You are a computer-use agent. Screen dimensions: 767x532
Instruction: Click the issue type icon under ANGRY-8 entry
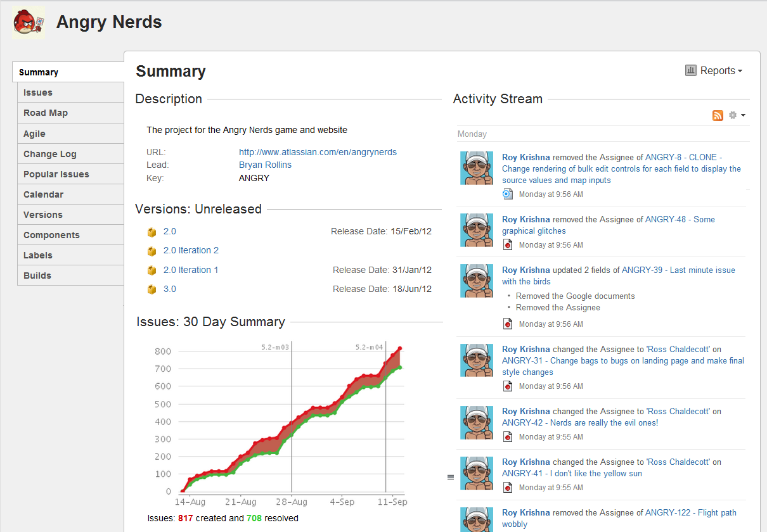tap(507, 194)
